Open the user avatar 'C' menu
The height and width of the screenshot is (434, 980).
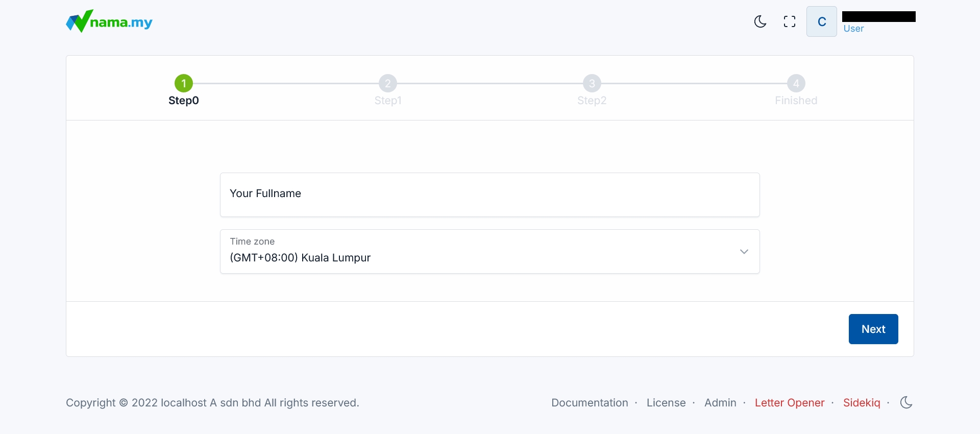(x=821, y=21)
